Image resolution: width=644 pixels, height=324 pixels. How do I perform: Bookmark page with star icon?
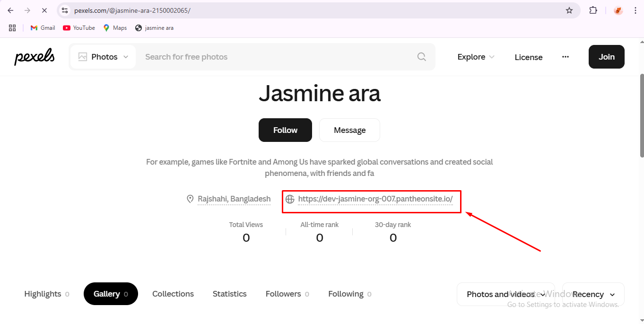[x=569, y=10]
